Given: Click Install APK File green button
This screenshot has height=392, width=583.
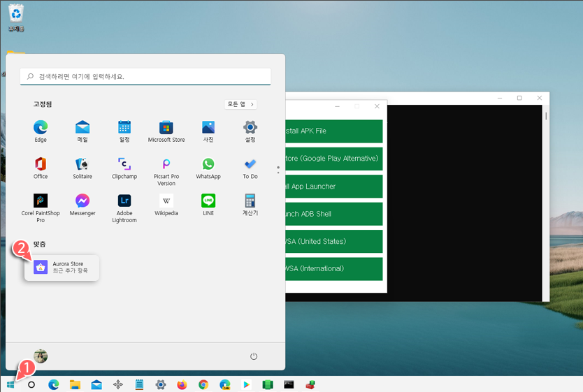Looking at the screenshot, I should 334,131.
